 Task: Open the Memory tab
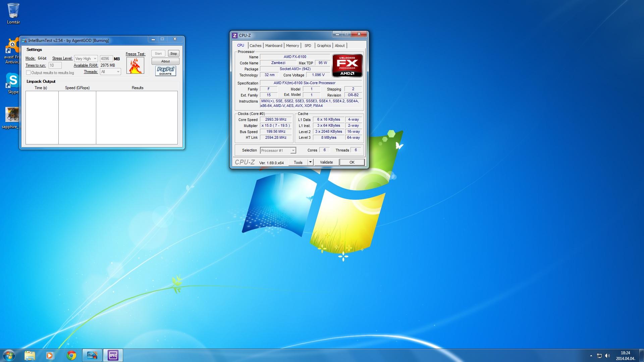pyautogui.click(x=292, y=46)
